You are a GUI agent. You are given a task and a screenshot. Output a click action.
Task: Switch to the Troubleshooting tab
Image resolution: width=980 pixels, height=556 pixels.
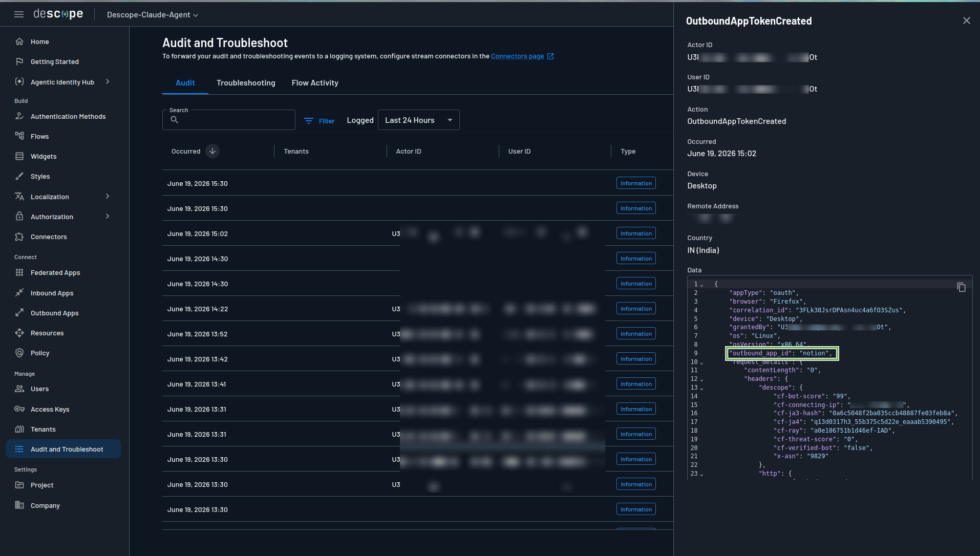(x=246, y=83)
